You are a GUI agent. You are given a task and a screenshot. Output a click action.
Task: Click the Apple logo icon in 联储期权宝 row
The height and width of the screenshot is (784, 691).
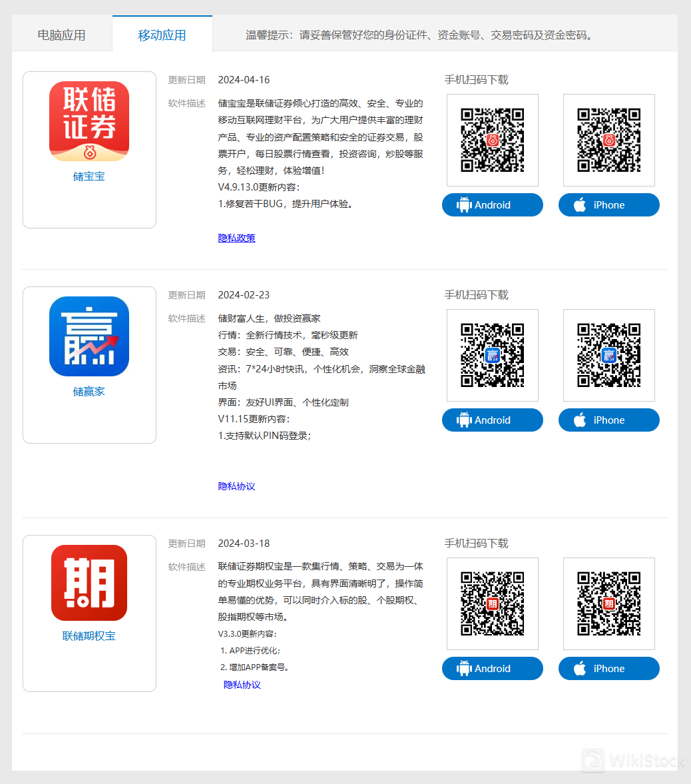[580, 668]
